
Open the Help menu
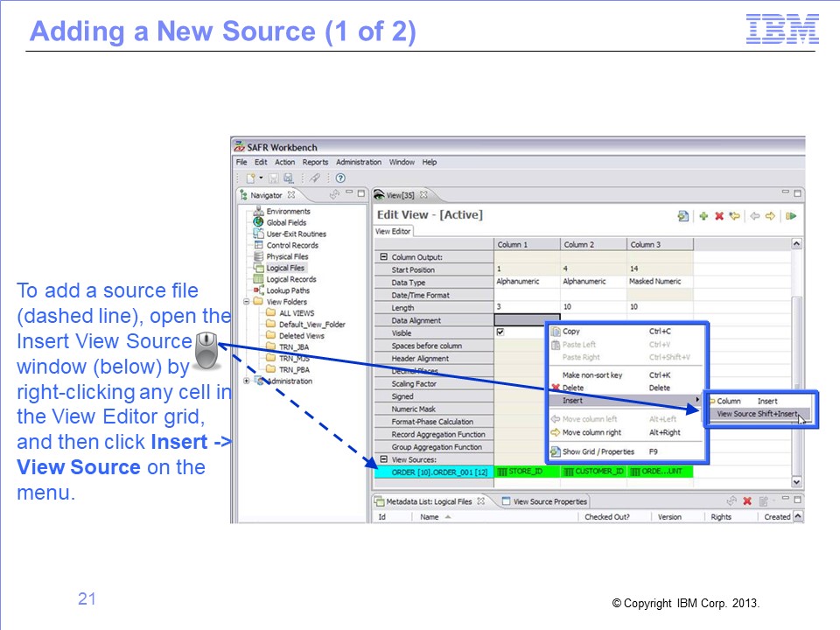(x=429, y=162)
